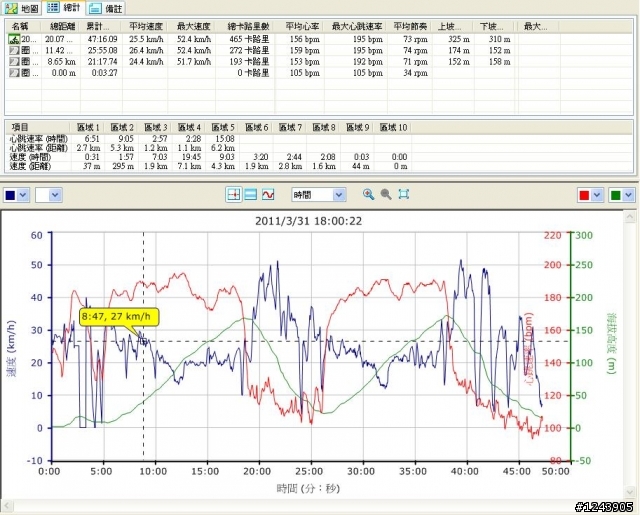Toggle the horizontal gridlines chart button
Image resolution: width=640 pixels, height=515 pixels.
[x=250, y=195]
